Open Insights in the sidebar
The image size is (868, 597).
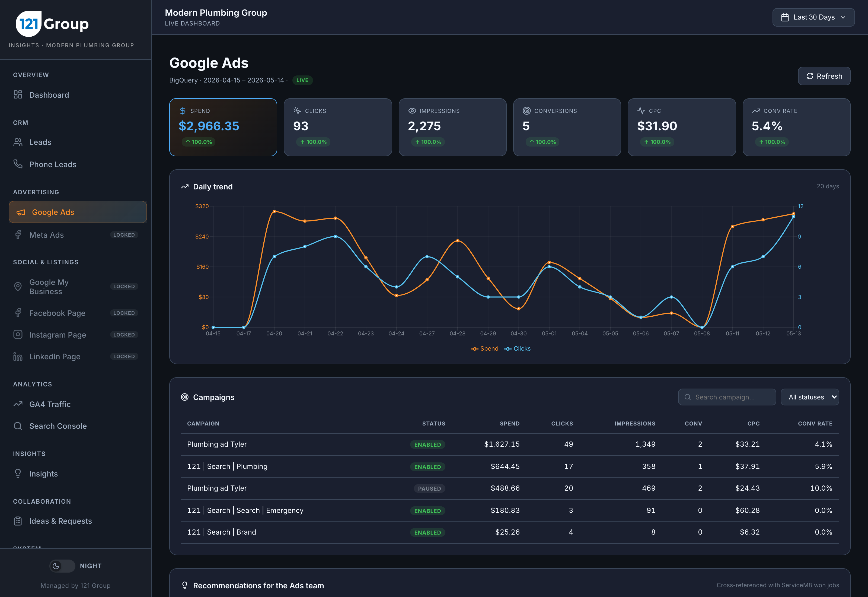[x=78, y=474]
